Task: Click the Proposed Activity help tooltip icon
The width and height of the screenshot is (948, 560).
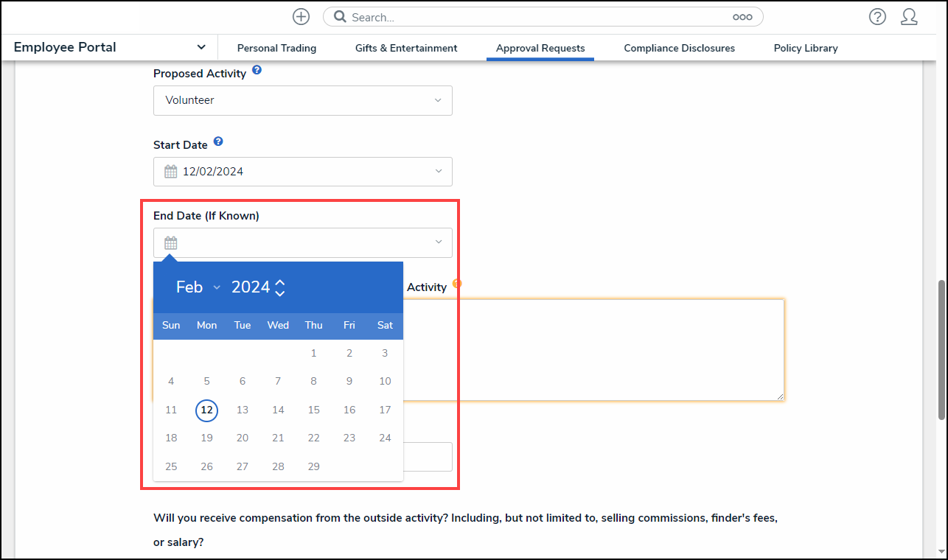Action: coord(257,71)
